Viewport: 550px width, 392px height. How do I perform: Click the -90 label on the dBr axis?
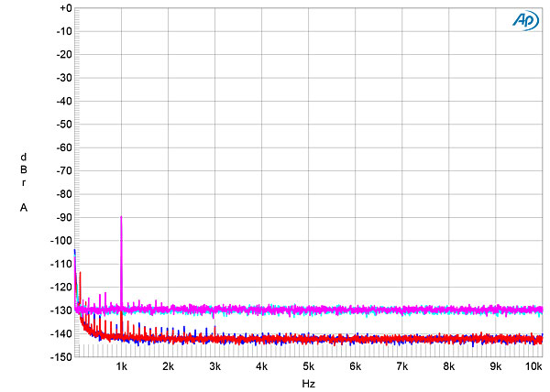(x=64, y=218)
